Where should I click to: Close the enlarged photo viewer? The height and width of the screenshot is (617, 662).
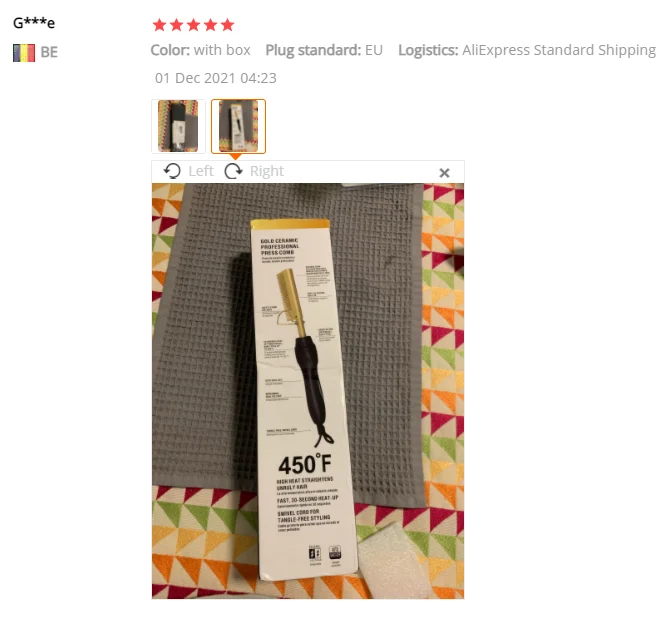pyautogui.click(x=444, y=173)
